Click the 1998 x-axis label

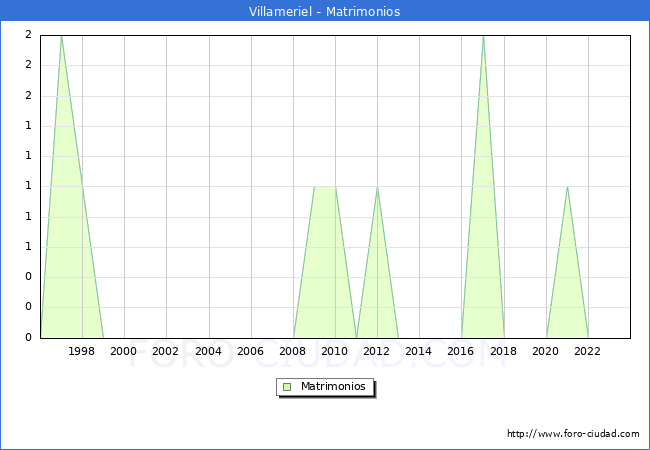(x=81, y=351)
